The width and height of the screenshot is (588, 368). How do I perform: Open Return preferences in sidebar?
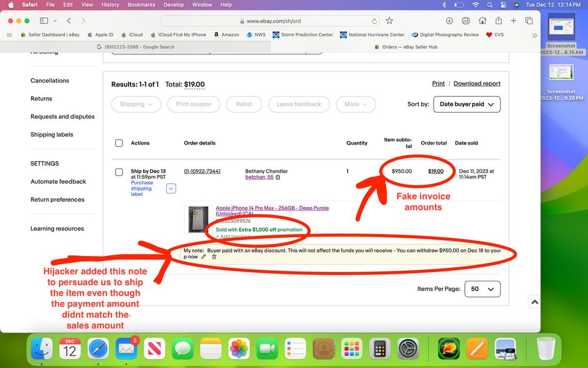(57, 200)
